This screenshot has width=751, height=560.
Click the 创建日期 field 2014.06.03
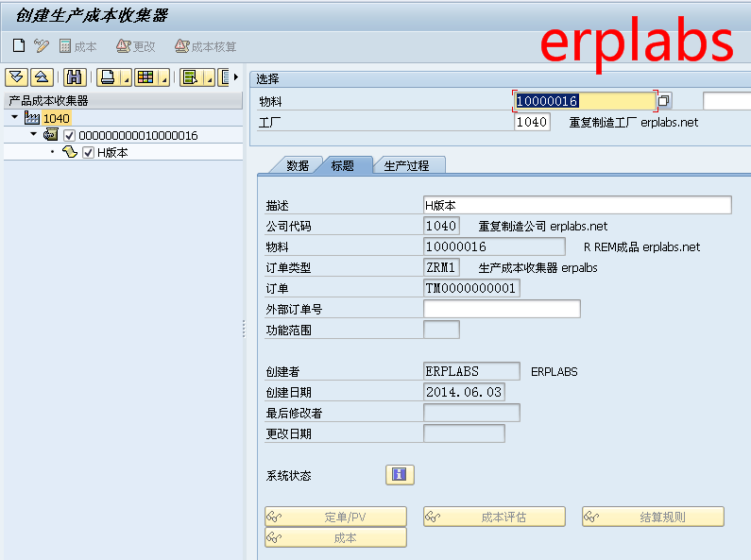[464, 392]
